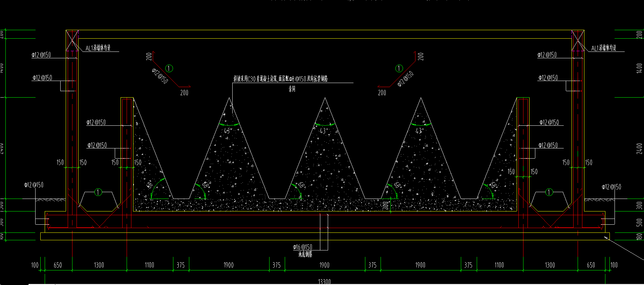This screenshot has height=285, width=644.
Task: Click the diagonal Φ12@150 on right bent rebar
Action: click(406, 79)
